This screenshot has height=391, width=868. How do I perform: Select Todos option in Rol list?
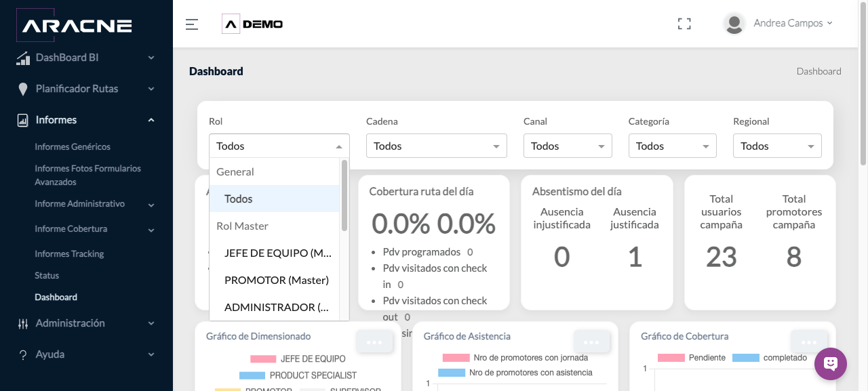275,199
